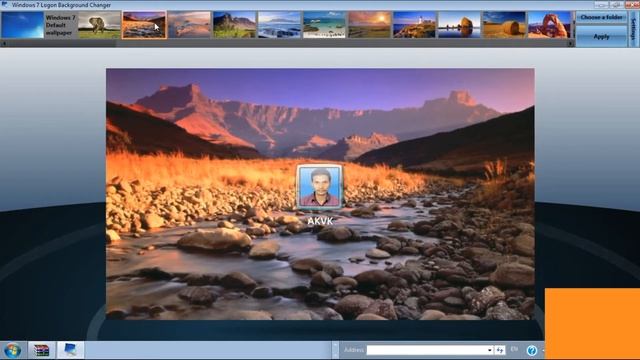640x360 pixels.
Task: Open the vertical Settings tab
Action: coord(634,29)
